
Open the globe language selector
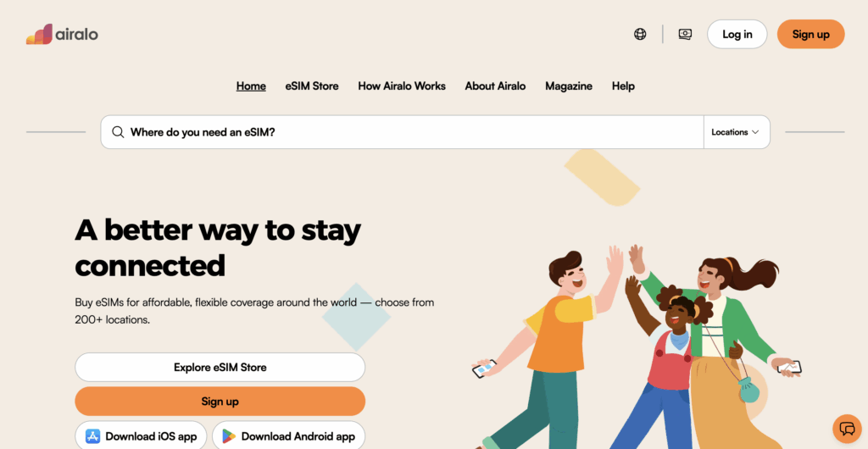click(640, 34)
